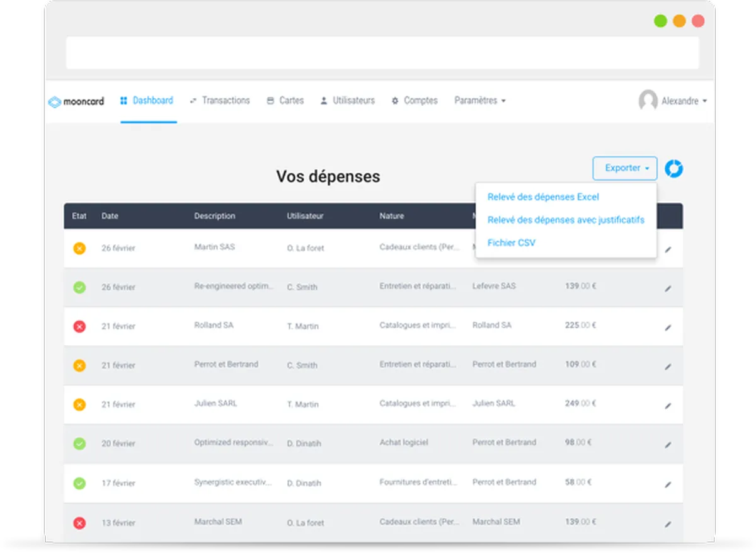
Task: Switch to the Dashboard tab
Action: pos(147,101)
